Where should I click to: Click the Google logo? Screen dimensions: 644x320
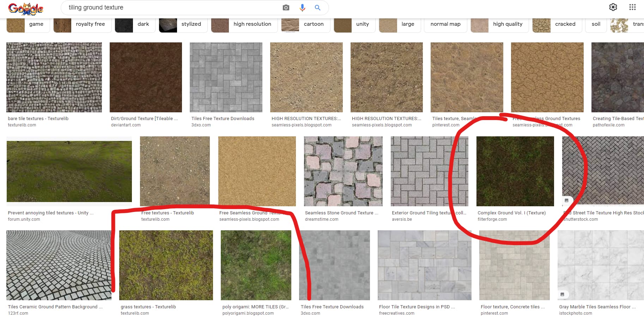pyautogui.click(x=26, y=8)
